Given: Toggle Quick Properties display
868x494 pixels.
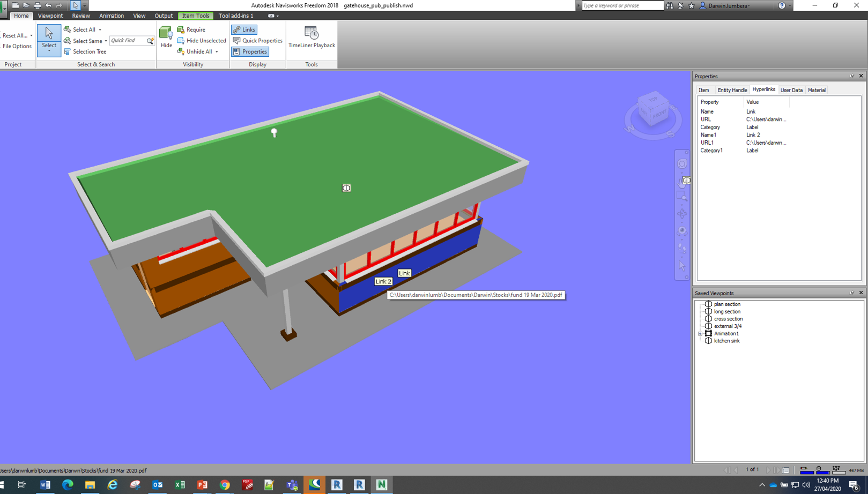Looking at the screenshot, I should [x=257, y=41].
